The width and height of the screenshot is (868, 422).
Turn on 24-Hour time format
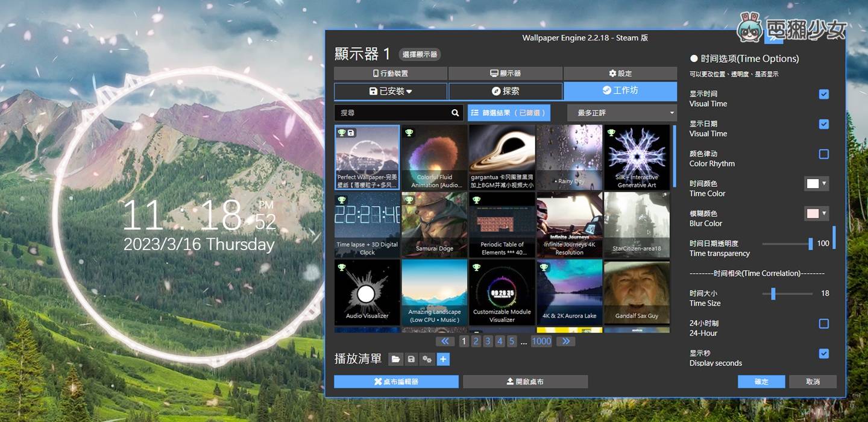pyautogui.click(x=824, y=324)
